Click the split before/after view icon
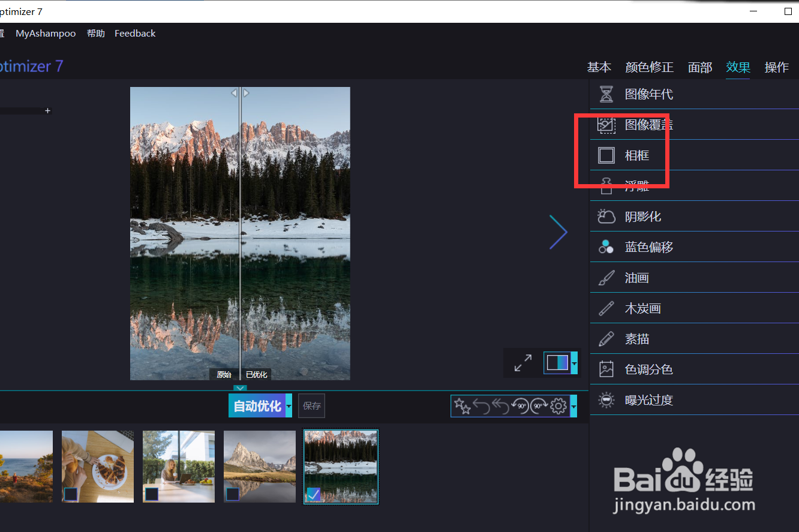Image resolution: width=799 pixels, height=532 pixels. click(557, 363)
